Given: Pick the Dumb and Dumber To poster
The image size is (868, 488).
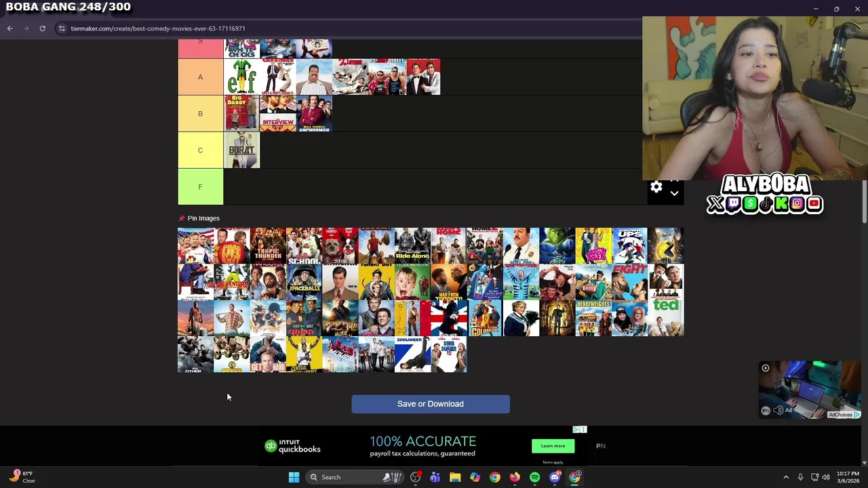Looking at the screenshot, I should point(449,354).
